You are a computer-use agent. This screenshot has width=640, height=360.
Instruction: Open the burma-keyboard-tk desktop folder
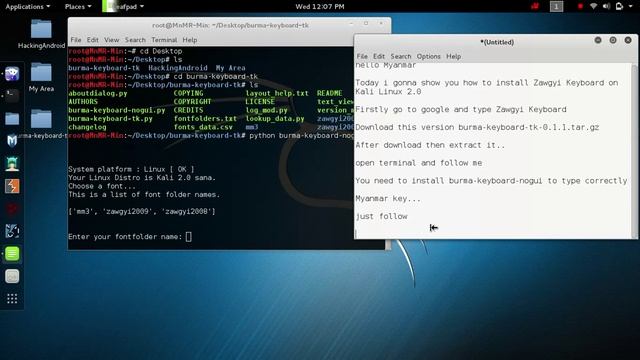pyautogui.click(x=41, y=124)
